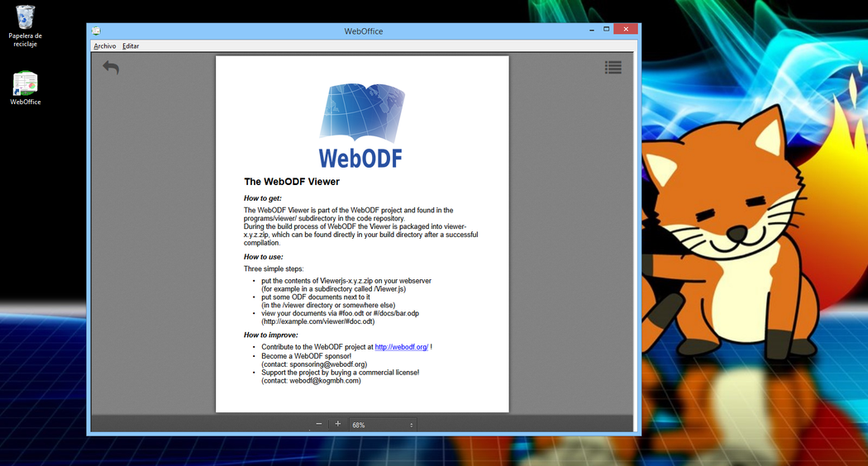Open the list view icon at top right
Image resolution: width=868 pixels, height=466 pixels.
pyautogui.click(x=613, y=68)
